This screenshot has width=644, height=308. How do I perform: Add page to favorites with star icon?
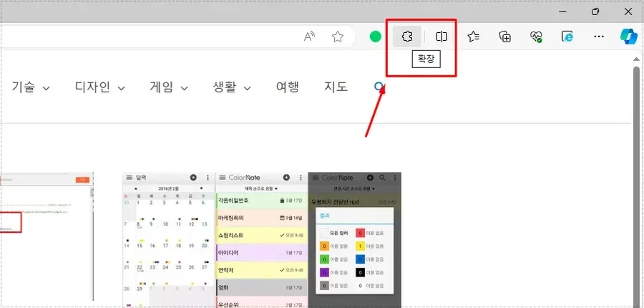pyautogui.click(x=338, y=37)
